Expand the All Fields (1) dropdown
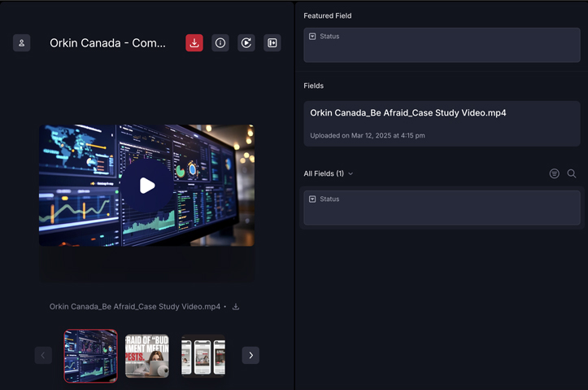Viewport: 588px width, 390px height. (x=329, y=173)
